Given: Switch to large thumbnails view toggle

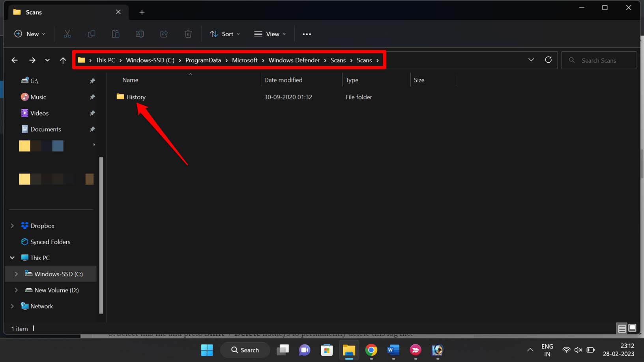Looking at the screenshot, I should (x=632, y=328).
